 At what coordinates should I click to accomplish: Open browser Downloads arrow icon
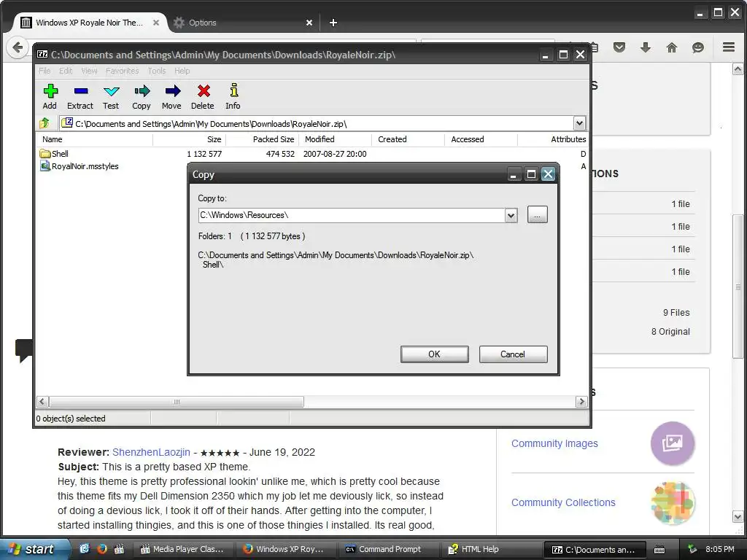click(646, 47)
